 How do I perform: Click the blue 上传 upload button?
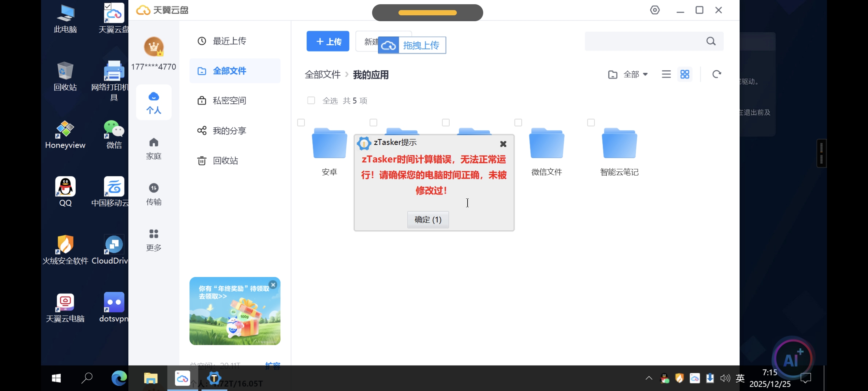pos(327,41)
